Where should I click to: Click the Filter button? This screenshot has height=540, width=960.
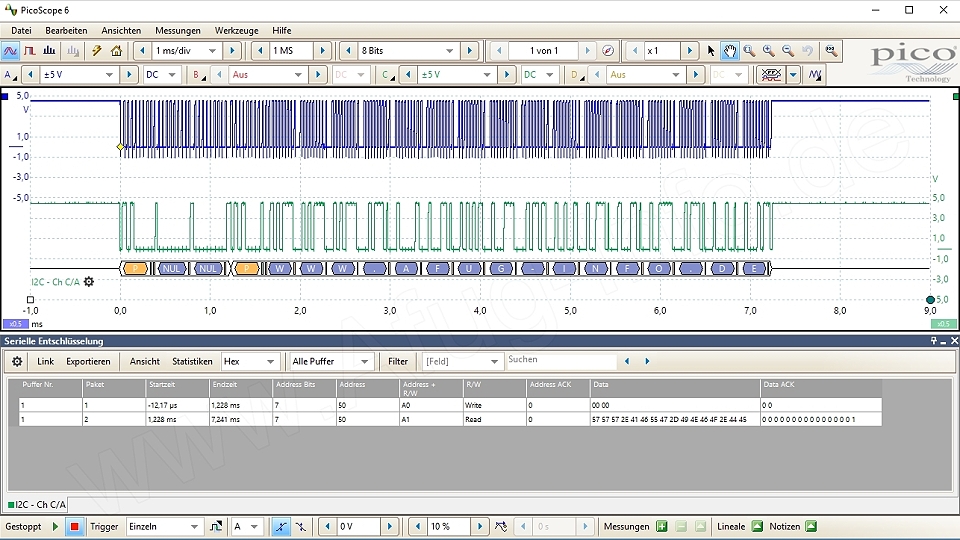(398, 361)
